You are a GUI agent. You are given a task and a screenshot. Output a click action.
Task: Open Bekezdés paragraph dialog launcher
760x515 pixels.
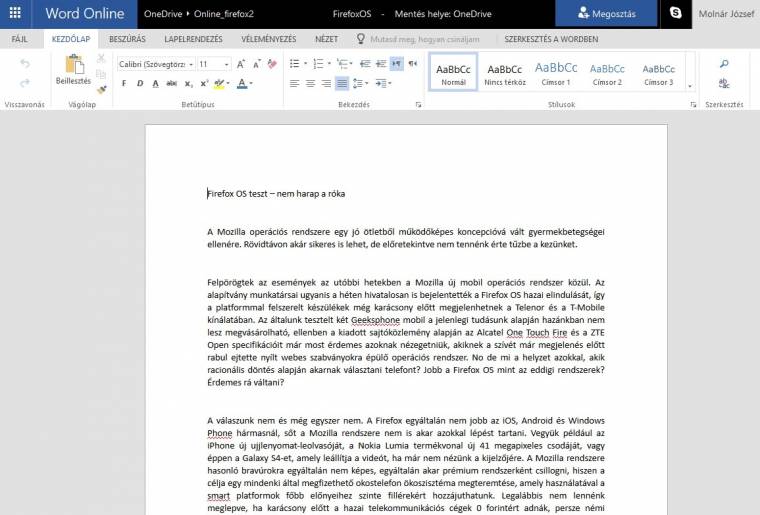point(418,105)
